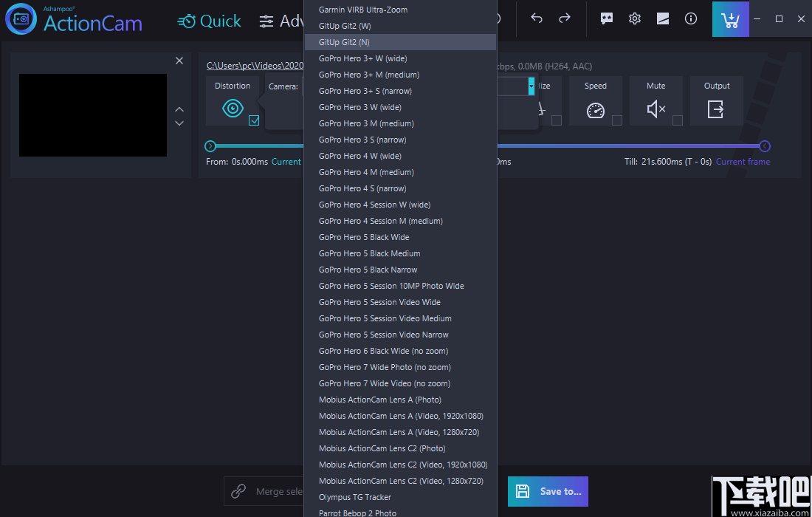Switch to Quick mode tab
Screen dimensions: 812x517
click(x=209, y=21)
